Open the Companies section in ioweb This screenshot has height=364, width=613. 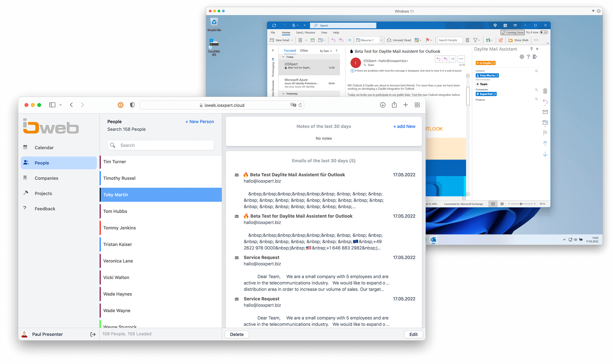point(46,178)
